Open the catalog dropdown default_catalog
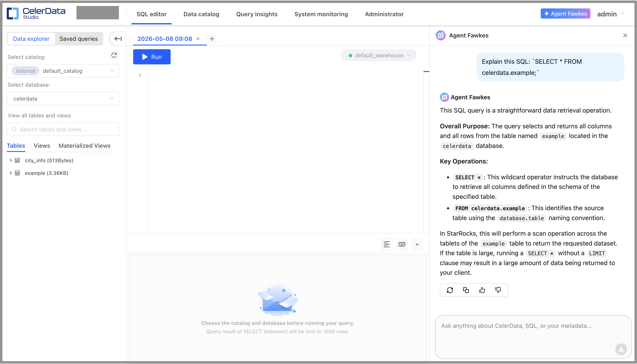This screenshot has height=364, width=637. (x=63, y=71)
